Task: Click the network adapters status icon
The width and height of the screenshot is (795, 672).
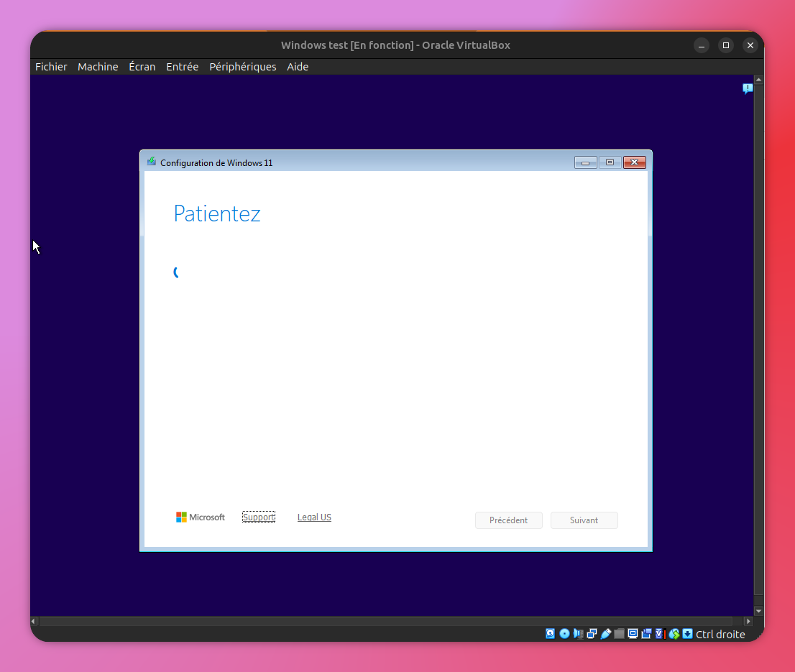Action: [592, 634]
